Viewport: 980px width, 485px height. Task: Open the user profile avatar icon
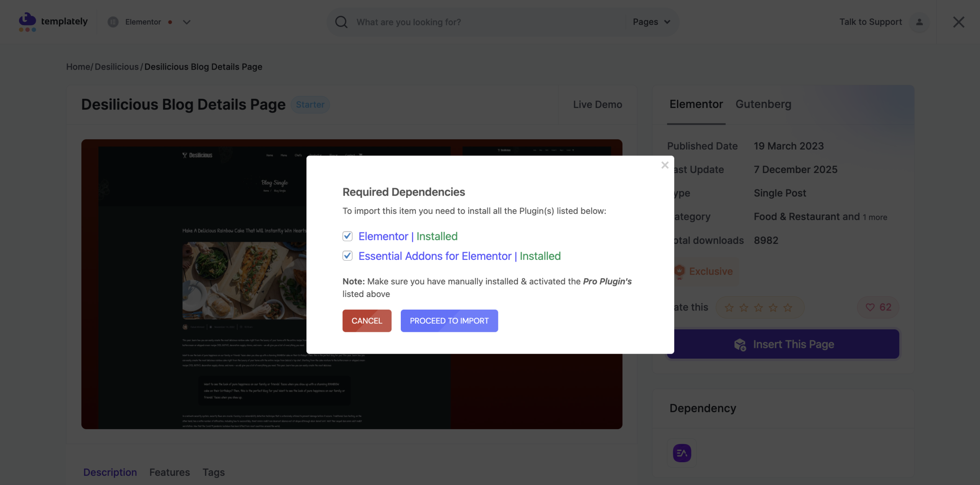click(x=919, y=22)
